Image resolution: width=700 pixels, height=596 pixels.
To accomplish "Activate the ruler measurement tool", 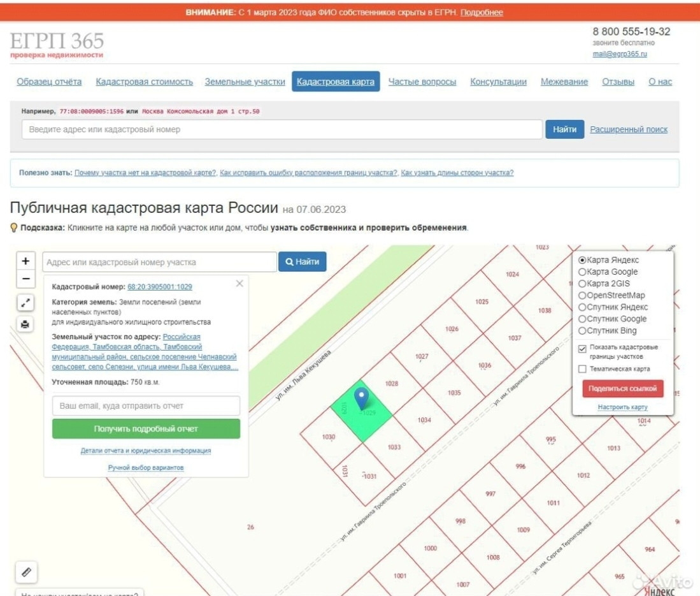I will point(26,572).
